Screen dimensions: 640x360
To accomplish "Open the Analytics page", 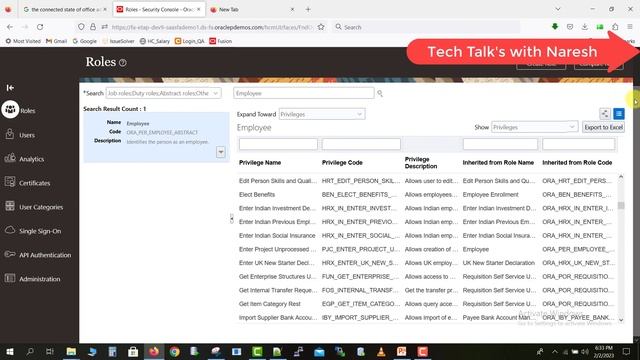I will click(x=31, y=159).
